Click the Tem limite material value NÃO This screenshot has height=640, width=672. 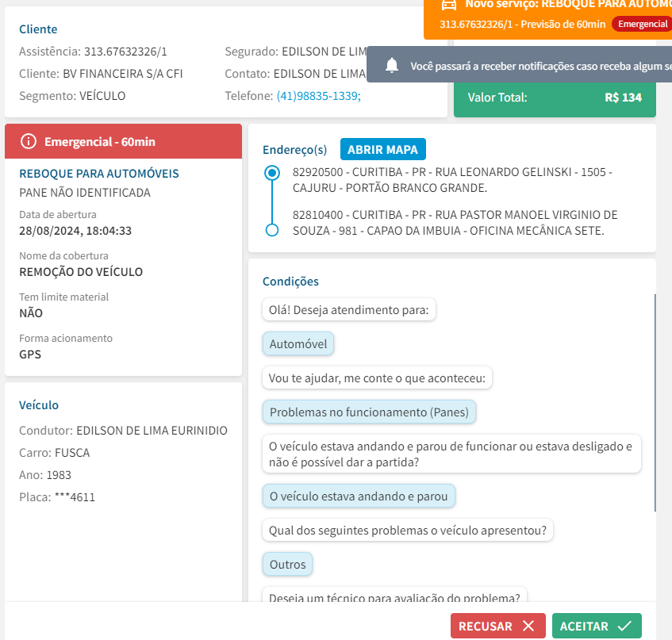click(31, 313)
